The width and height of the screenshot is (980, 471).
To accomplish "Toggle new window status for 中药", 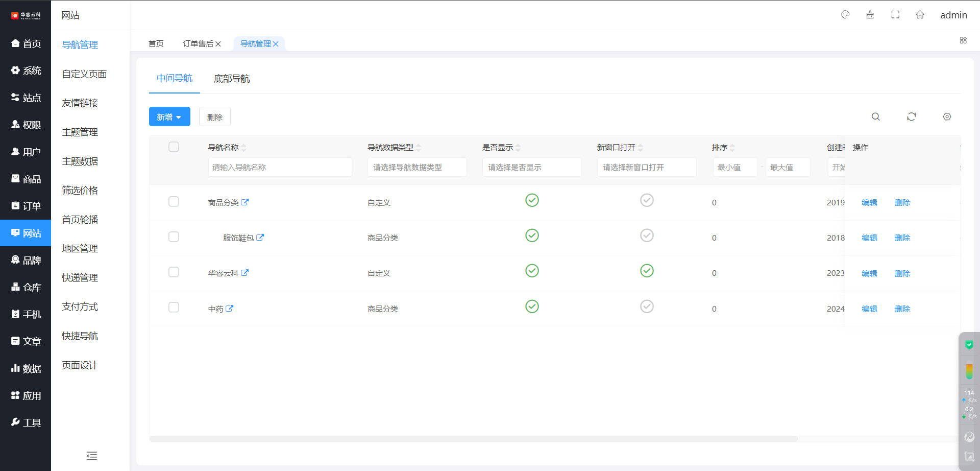I will (x=647, y=307).
